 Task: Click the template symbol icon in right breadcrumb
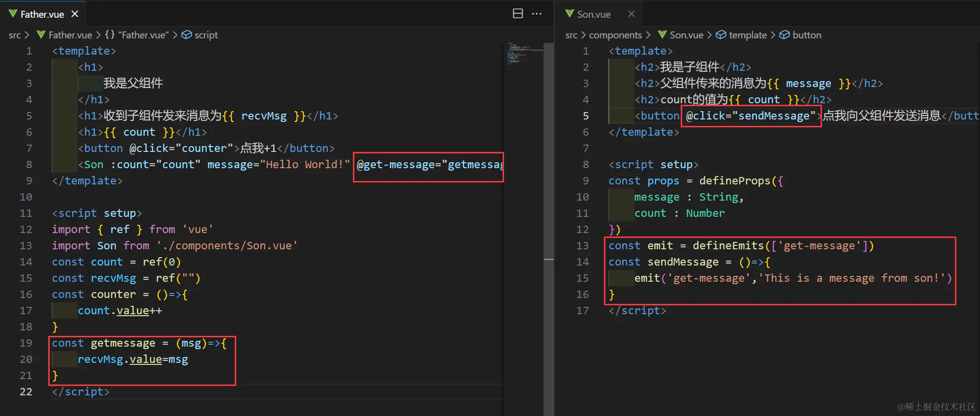tap(721, 35)
